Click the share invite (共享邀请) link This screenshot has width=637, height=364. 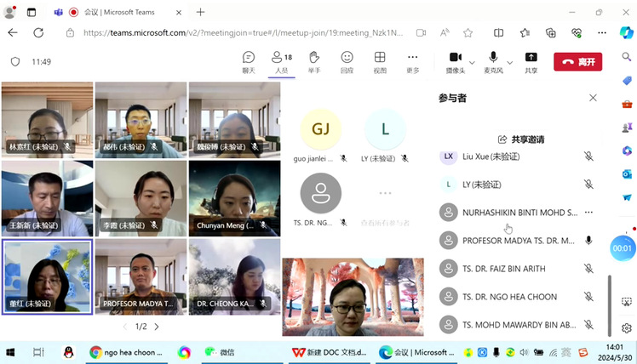[x=520, y=139]
